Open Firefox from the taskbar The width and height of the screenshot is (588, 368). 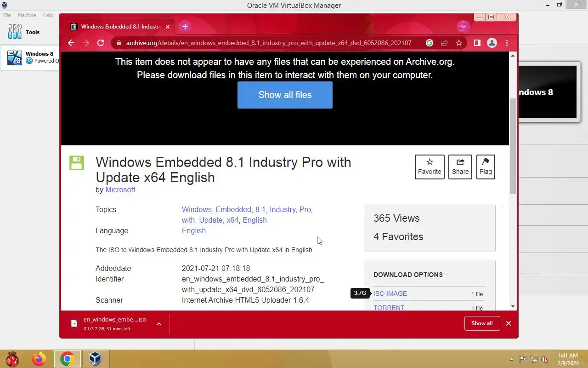pyautogui.click(x=39, y=359)
